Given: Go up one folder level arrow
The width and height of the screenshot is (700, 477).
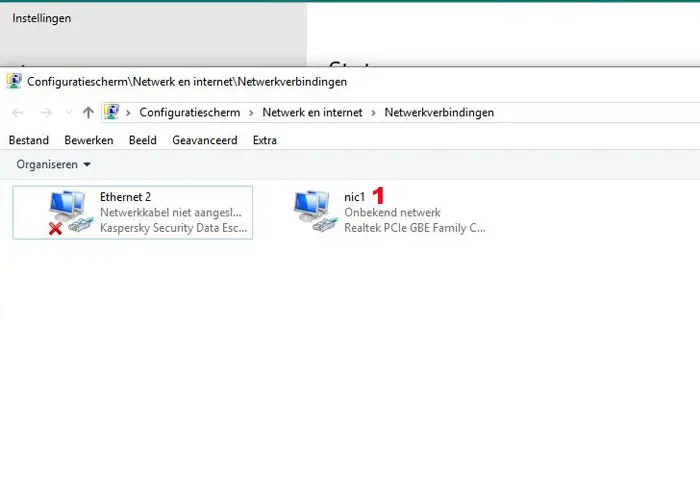Looking at the screenshot, I should tap(88, 113).
